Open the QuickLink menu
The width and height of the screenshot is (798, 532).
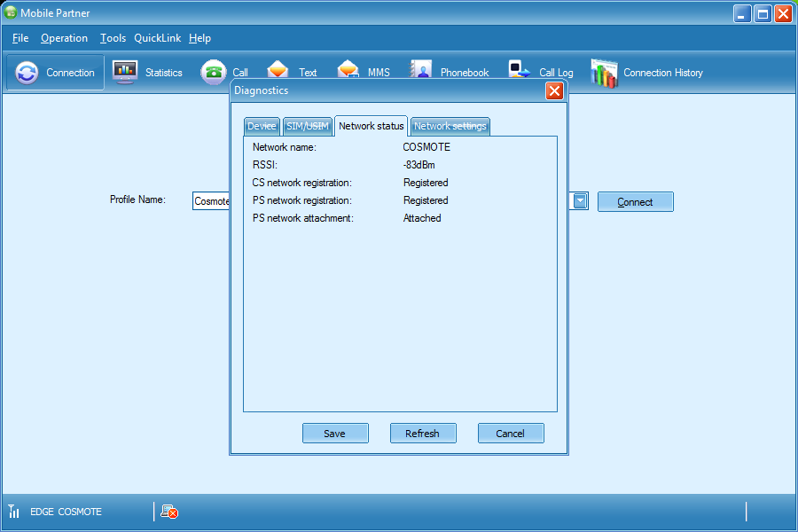tap(157, 38)
